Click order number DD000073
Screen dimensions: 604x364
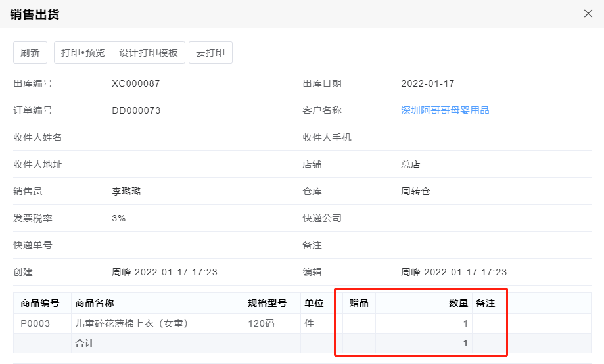pos(136,110)
